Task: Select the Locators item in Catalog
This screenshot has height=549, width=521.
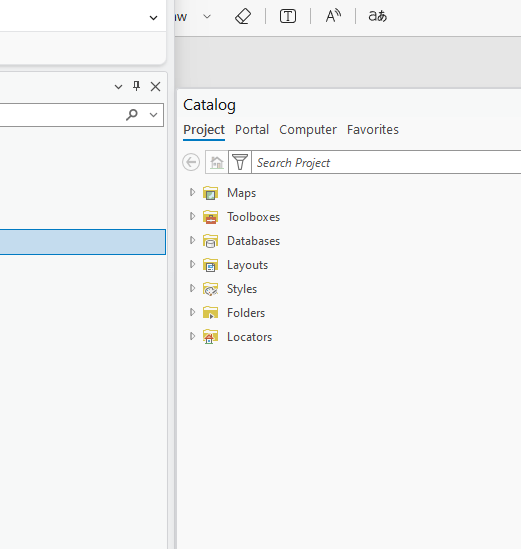Action: pyautogui.click(x=249, y=337)
